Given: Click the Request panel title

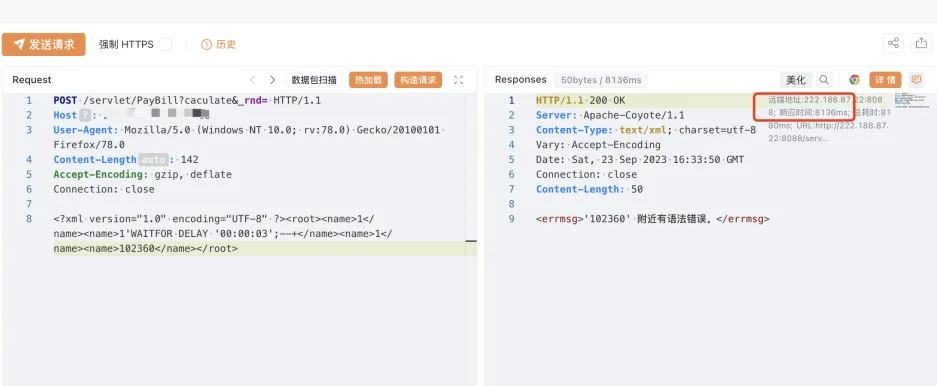Looking at the screenshot, I should pos(32,79).
